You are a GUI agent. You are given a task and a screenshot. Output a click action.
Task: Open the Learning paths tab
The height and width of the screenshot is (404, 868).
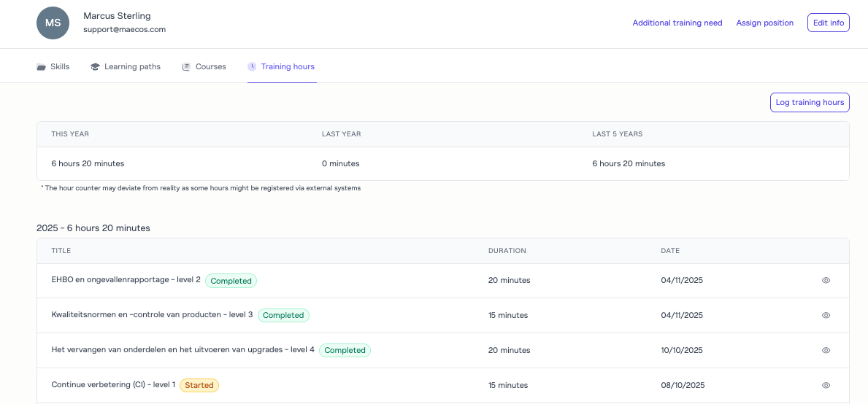132,67
